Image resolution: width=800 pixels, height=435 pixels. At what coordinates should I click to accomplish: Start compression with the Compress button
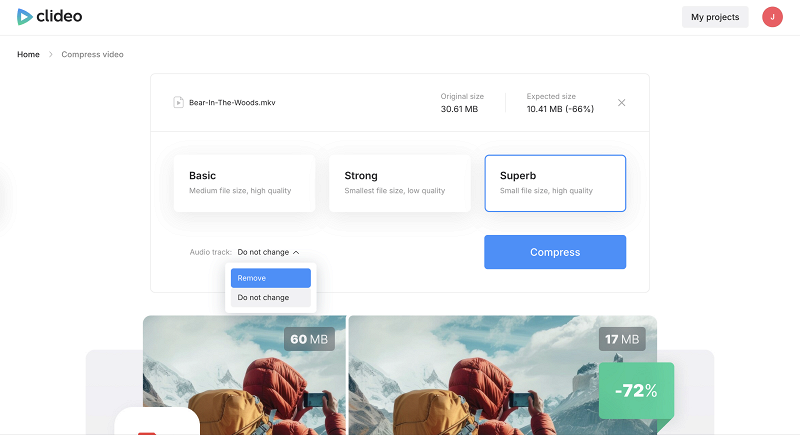[555, 252]
